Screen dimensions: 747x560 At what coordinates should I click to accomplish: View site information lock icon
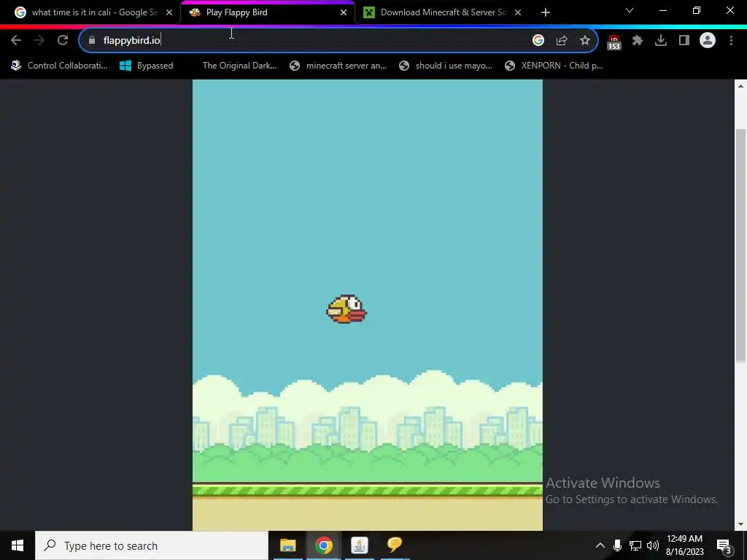pos(92,41)
